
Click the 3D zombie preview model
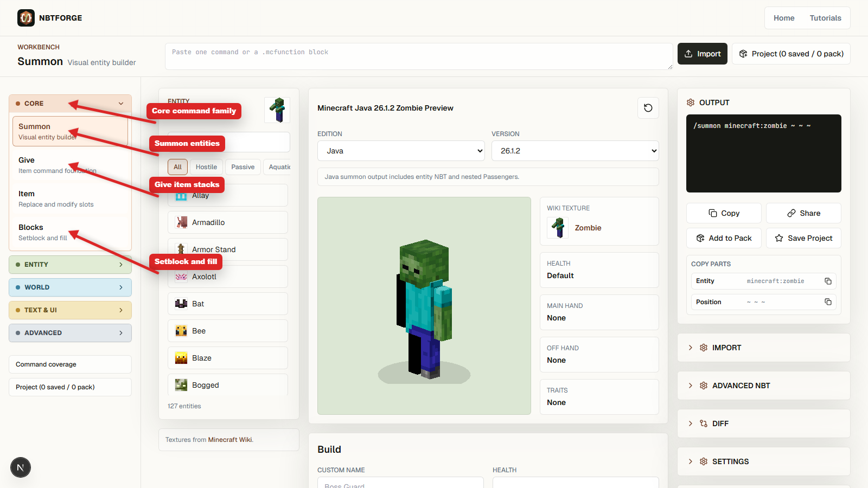pos(424,309)
